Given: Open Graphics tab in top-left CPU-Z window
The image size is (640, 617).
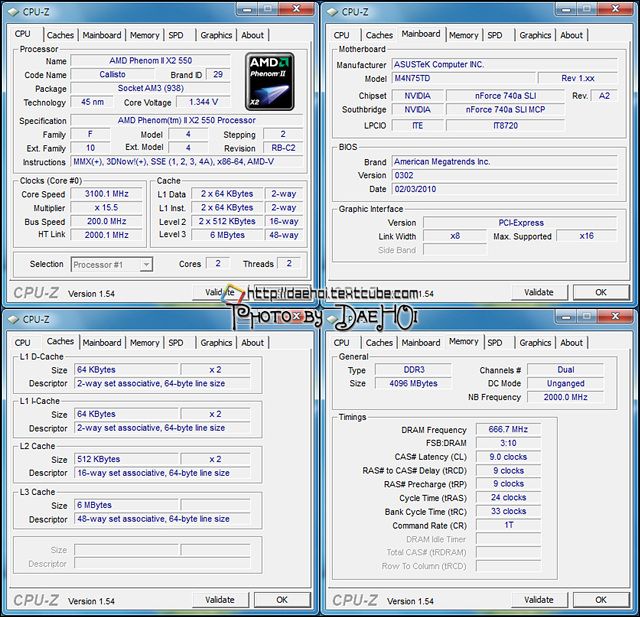Looking at the screenshot, I should (x=216, y=35).
